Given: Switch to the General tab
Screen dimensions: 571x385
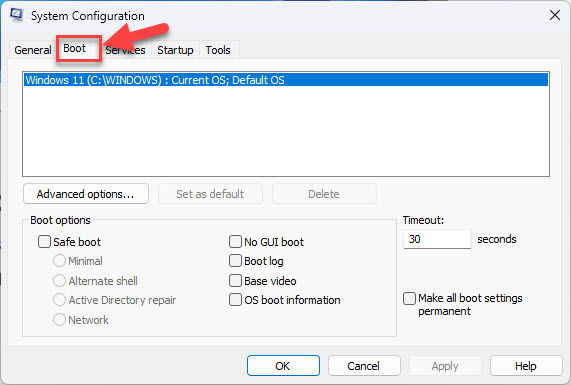Looking at the screenshot, I should point(33,50).
